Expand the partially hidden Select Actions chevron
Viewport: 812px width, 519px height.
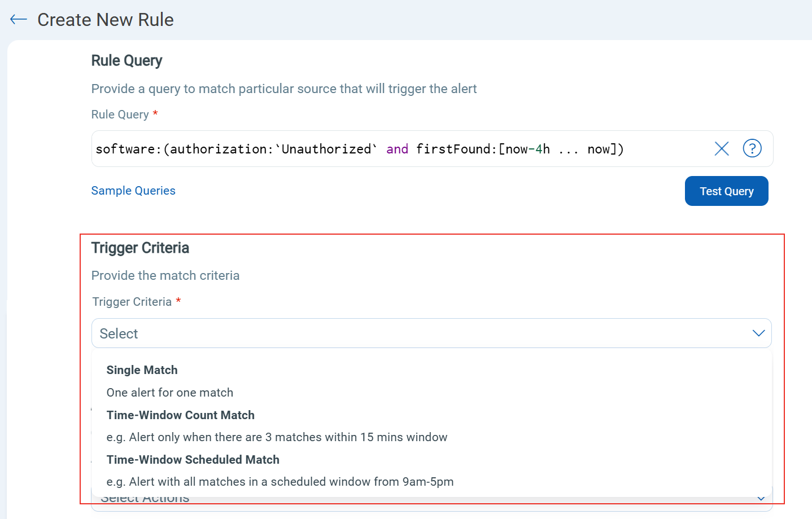761,499
